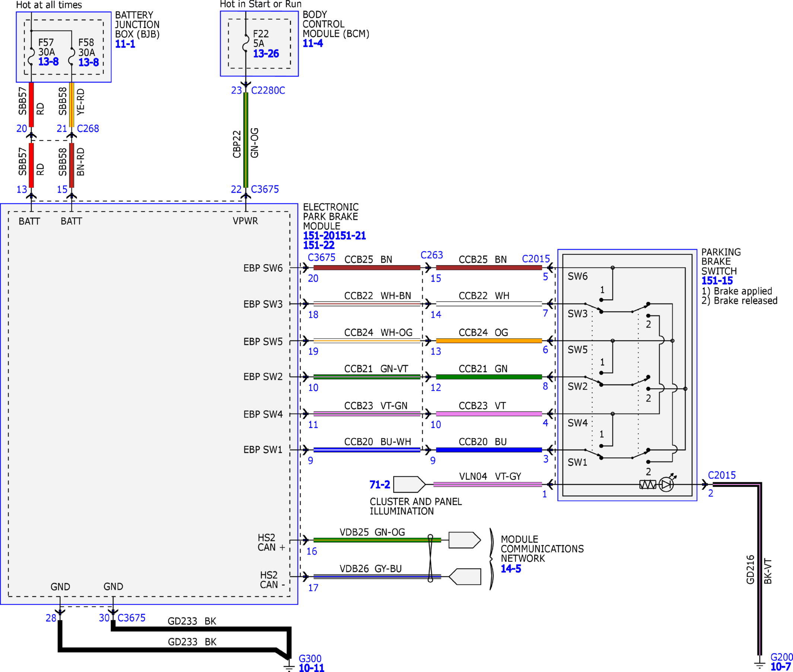The height and width of the screenshot is (672, 793).
Task: Open the 151-22 Park Brake Module reference
Action: pyautogui.click(x=319, y=245)
